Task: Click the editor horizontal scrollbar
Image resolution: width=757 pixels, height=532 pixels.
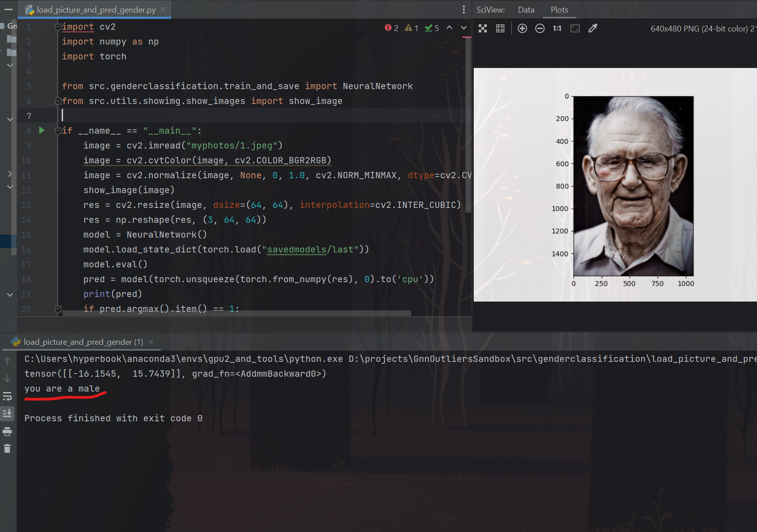Action: (x=236, y=313)
